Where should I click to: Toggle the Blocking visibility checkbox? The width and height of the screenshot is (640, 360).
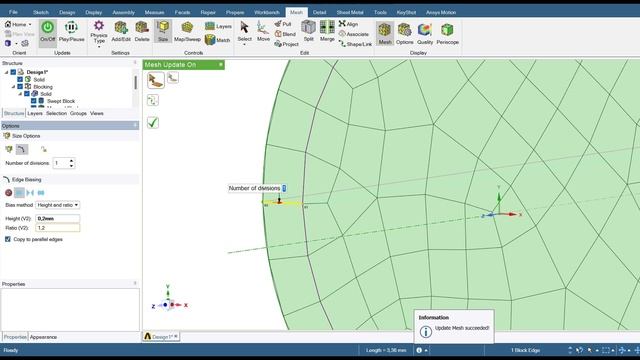tap(20, 87)
